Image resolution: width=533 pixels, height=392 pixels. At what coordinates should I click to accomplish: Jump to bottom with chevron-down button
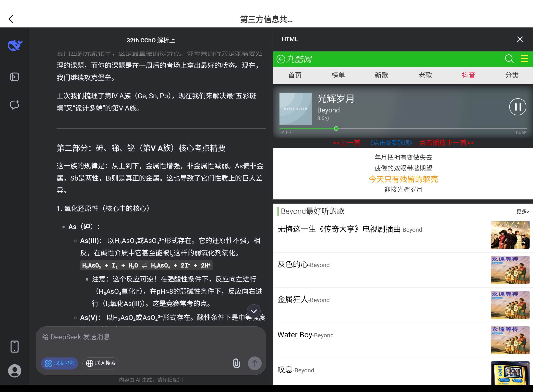[254, 311]
